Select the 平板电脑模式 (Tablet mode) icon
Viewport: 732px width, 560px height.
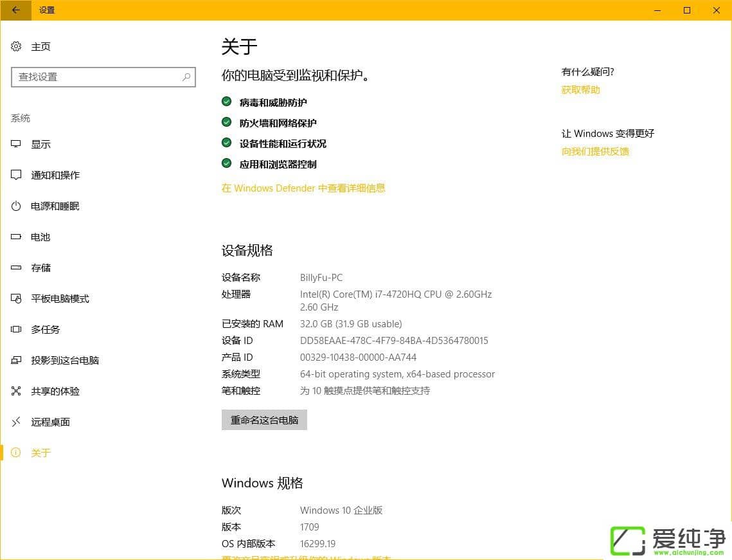[15, 298]
